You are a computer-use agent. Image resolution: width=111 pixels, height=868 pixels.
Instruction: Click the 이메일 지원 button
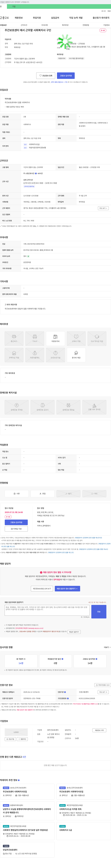click(16, 529)
